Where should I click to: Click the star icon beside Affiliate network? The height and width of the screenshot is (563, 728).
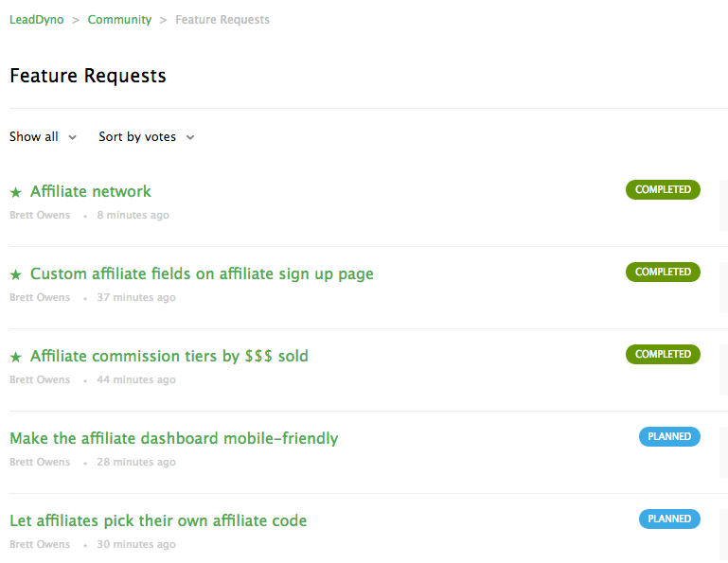16,192
